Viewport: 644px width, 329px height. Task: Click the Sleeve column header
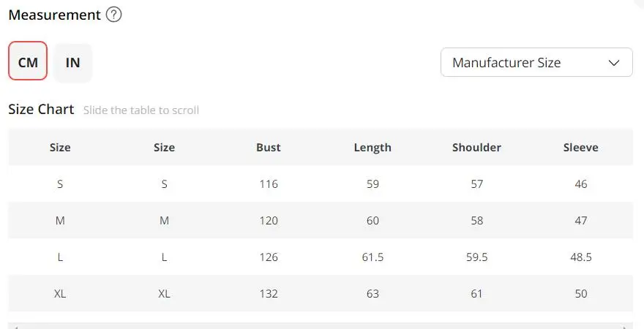pyautogui.click(x=581, y=147)
